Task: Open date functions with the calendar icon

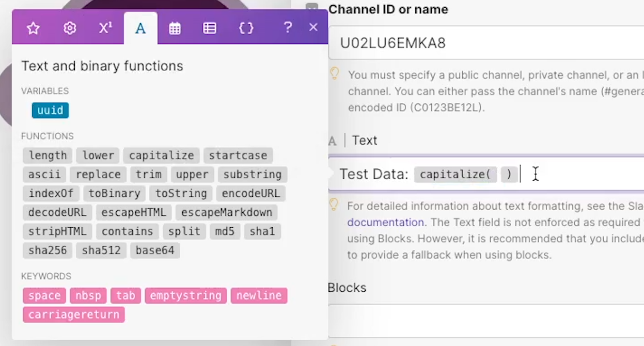Action: pyautogui.click(x=175, y=28)
